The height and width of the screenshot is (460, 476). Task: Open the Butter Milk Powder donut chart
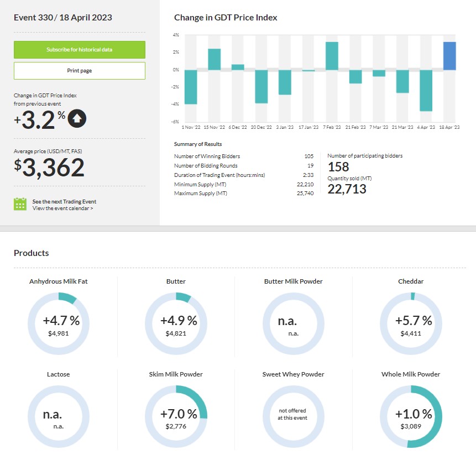pyautogui.click(x=293, y=323)
